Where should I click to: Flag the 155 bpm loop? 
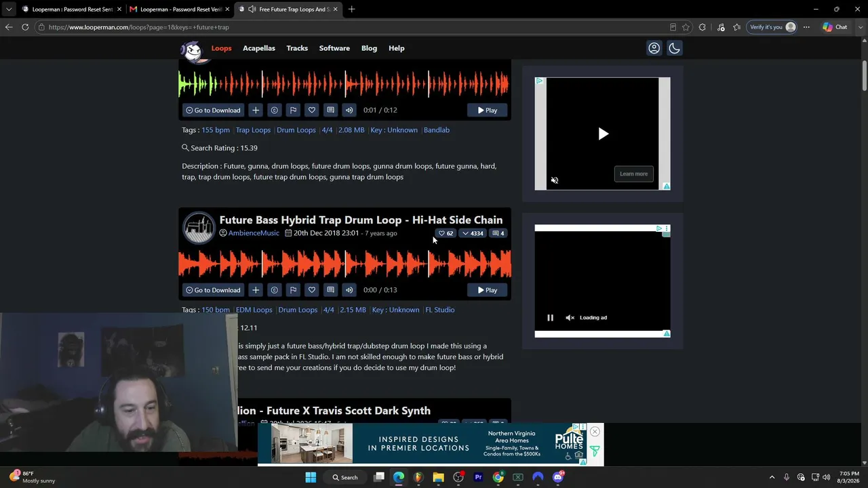point(293,110)
